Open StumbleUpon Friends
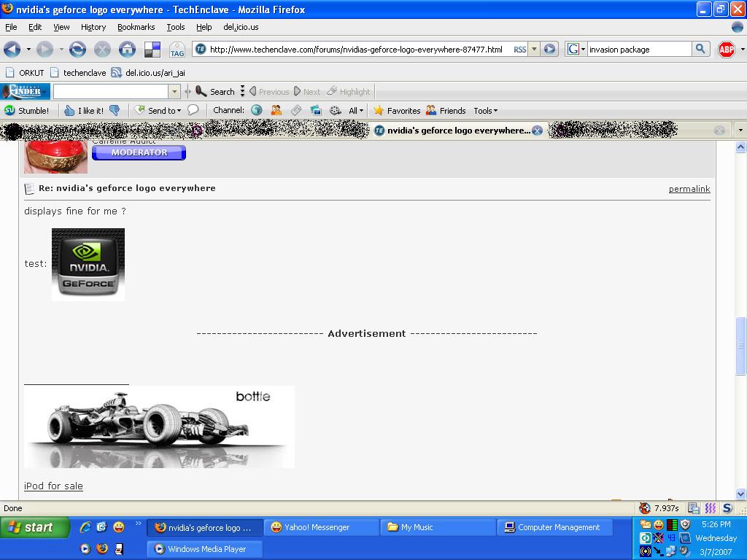747x560 pixels. pyautogui.click(x=446, y=111)
